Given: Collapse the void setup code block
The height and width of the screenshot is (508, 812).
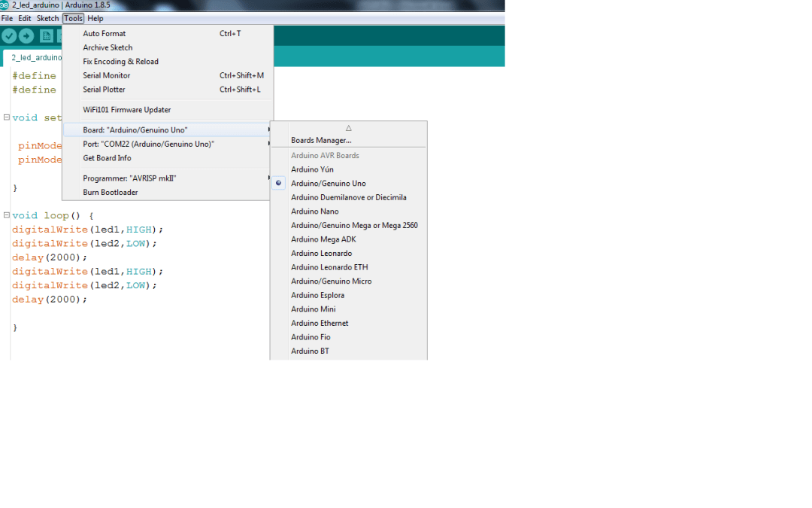Looking at the screenshot, I should pyautogui.click(x=6, y=117).
